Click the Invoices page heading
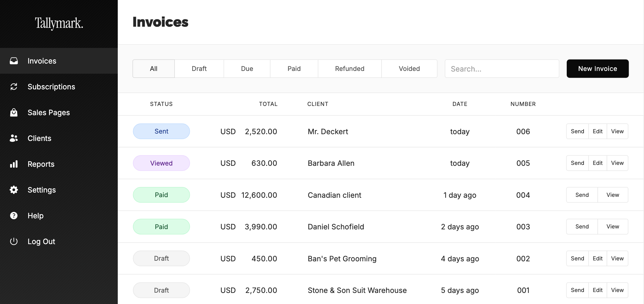Image resolution: width=644 pixels, height=304 pixels. pyautogui.click(x=160, y=22)
